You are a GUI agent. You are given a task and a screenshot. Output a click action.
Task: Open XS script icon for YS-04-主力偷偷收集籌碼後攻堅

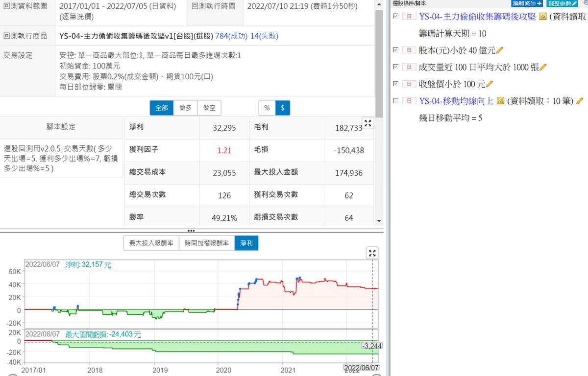[x=542, y=17]
